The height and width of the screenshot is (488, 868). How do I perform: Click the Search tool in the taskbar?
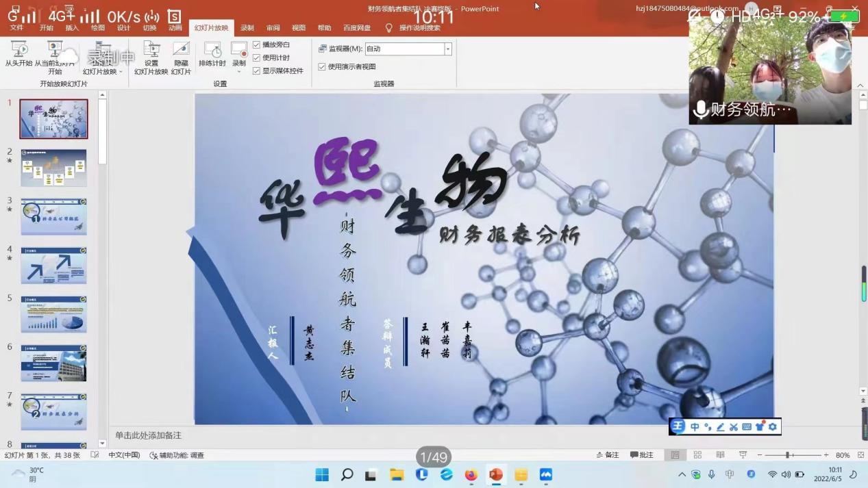(347, 474)
